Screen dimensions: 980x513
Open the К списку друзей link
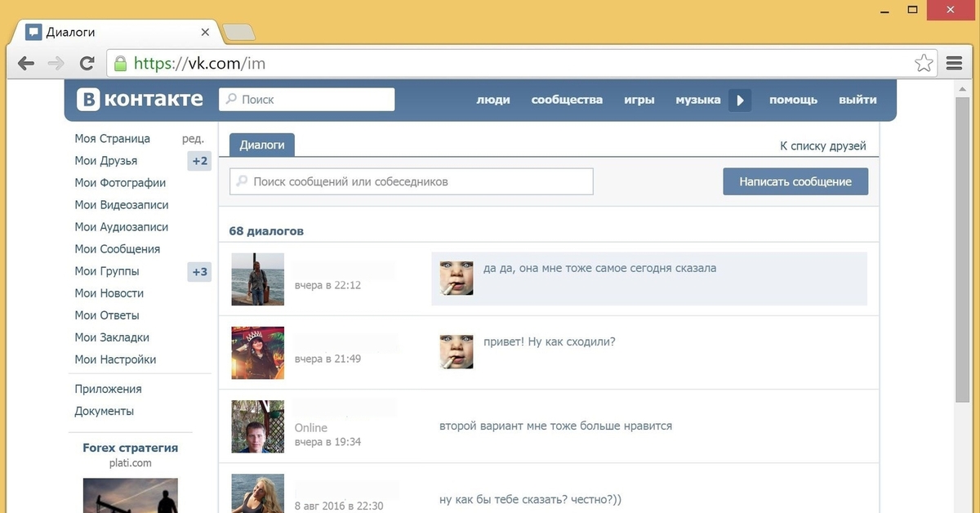(822, 146)
